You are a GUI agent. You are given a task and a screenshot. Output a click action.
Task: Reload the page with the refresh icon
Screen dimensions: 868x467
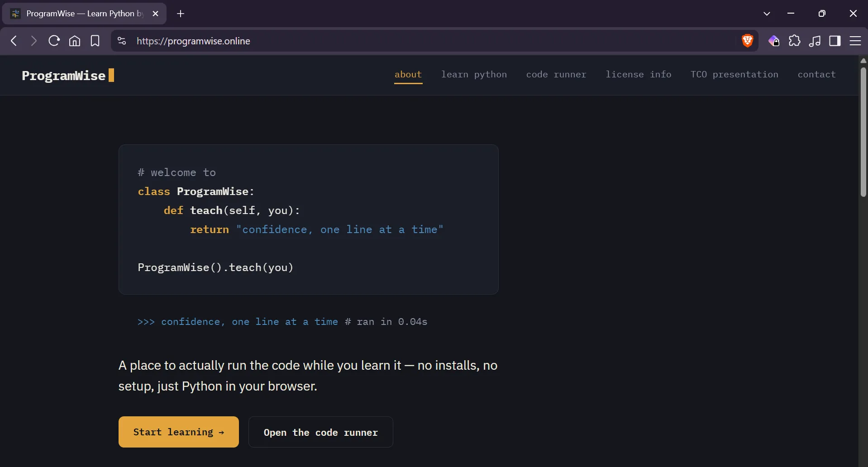54,41
